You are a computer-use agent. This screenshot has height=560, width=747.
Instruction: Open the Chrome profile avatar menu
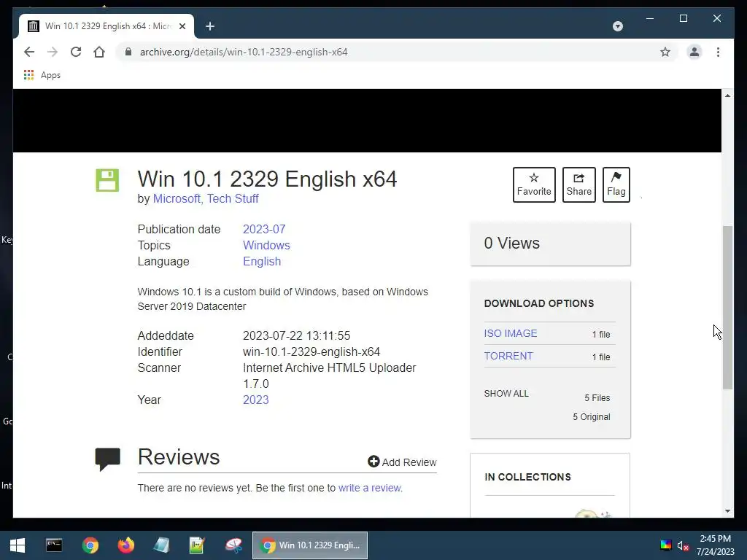click(694, 52)
